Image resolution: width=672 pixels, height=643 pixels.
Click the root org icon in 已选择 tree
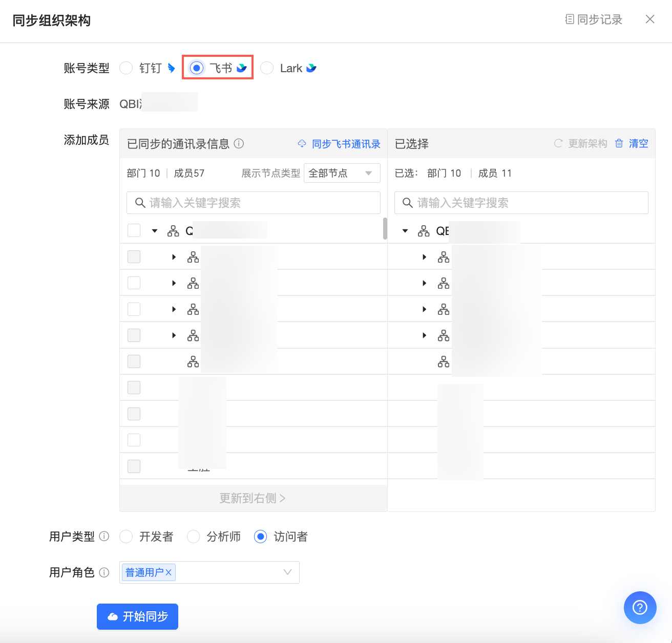coord(424,231)
